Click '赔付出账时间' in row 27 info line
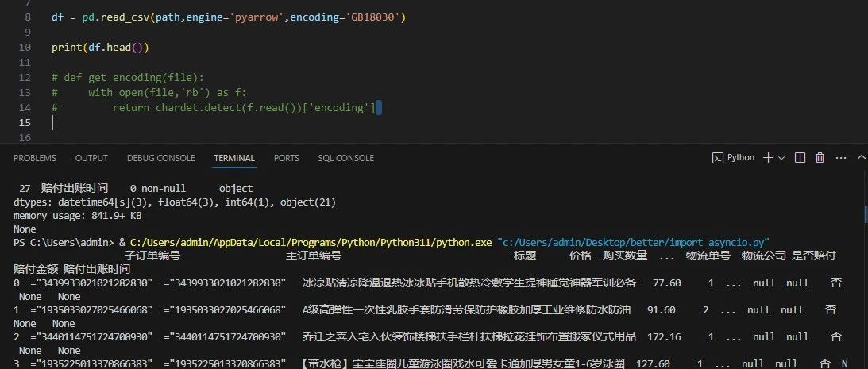 point(75,189)
